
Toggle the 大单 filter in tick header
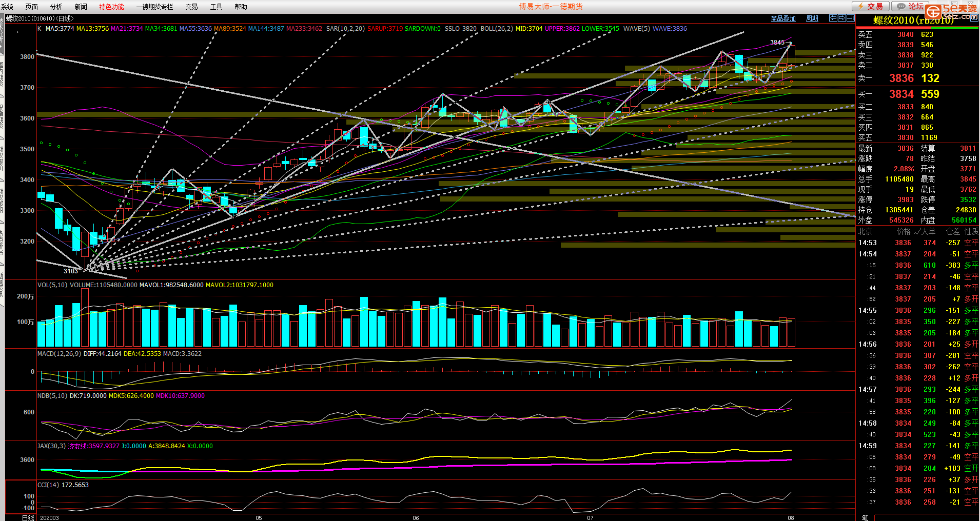(x=925, y=232)
